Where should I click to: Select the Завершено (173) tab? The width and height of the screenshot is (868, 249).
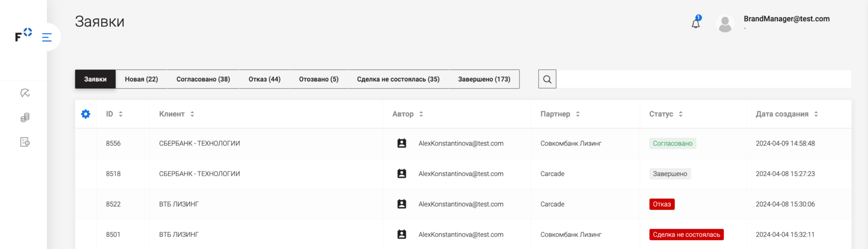point(484,79)
